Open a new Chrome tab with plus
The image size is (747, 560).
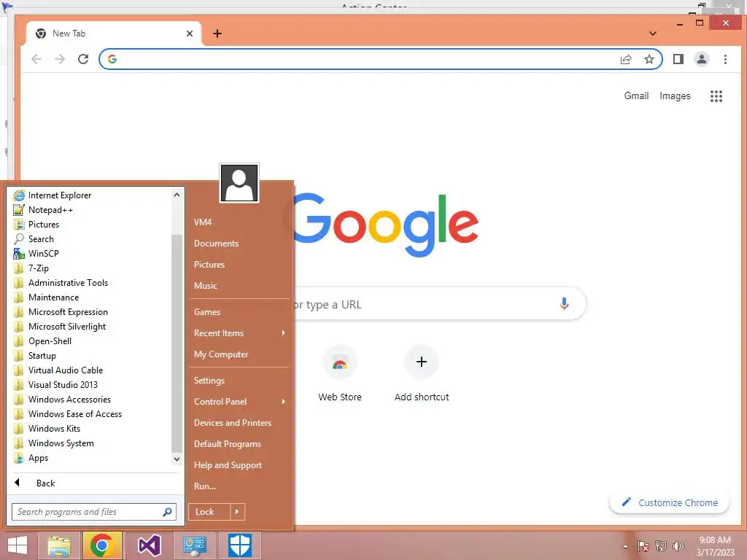(x=217, y=34)
